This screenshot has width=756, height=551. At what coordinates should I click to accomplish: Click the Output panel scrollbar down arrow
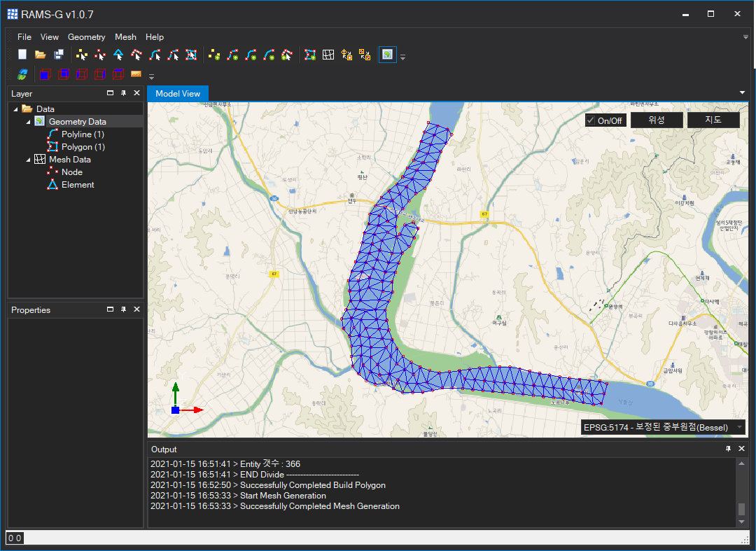[x=742, y=522]
